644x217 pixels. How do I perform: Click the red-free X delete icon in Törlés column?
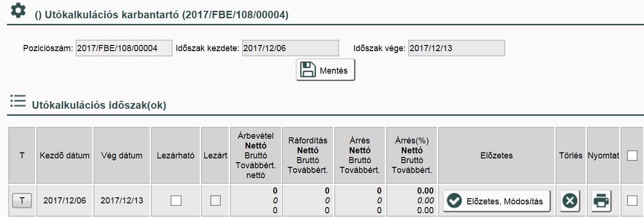pyautogui.click(x=571, y=201)
